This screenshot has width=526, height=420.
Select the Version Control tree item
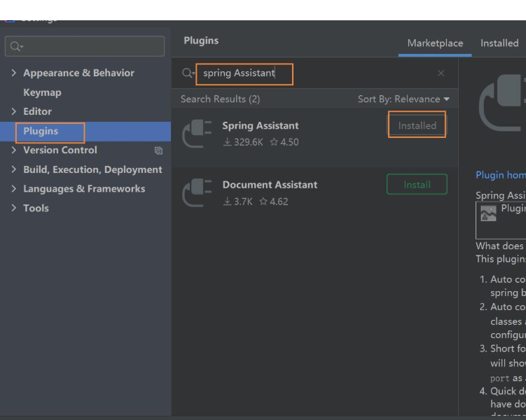pyautogui.click(x=60, y=150)
